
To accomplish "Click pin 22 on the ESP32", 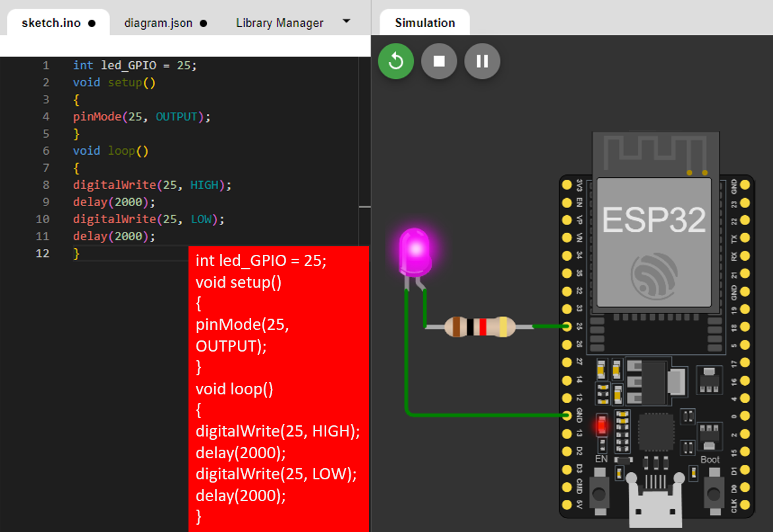I will click(745, 220).
